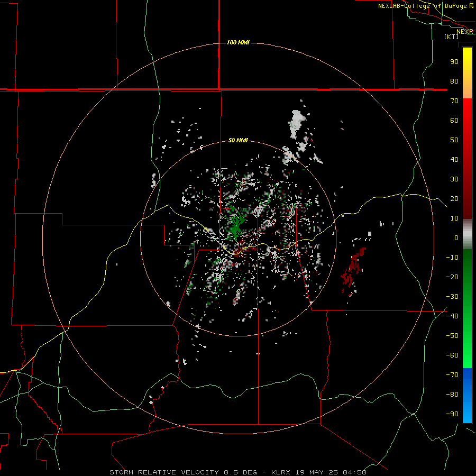Viewport: 476px width, 476px height.
Task: Click the -10 value on the velocity scale
Action: [452, 258]
